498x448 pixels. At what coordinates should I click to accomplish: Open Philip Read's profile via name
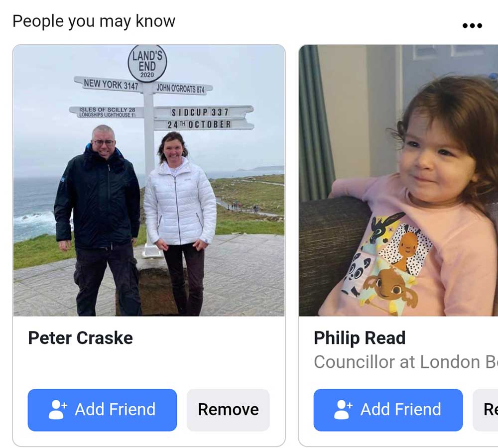[x=360, y=338]
